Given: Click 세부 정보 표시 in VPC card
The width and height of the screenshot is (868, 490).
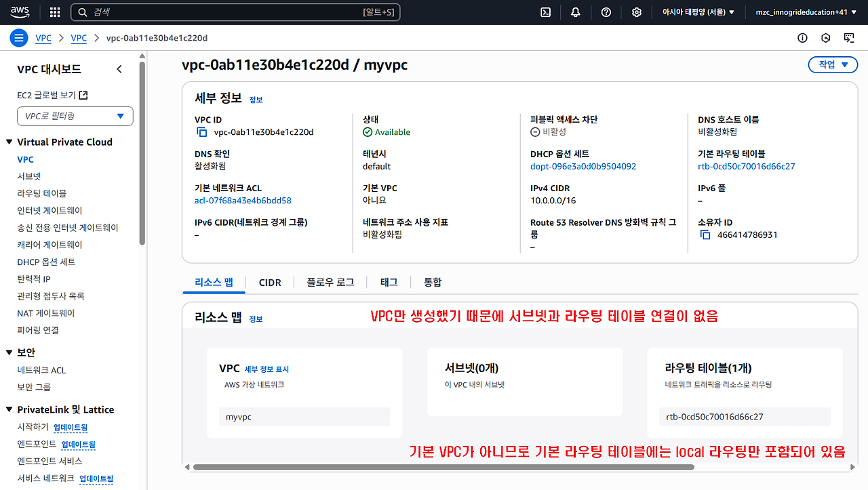Looking at the screenshot, I should (267, 369).
